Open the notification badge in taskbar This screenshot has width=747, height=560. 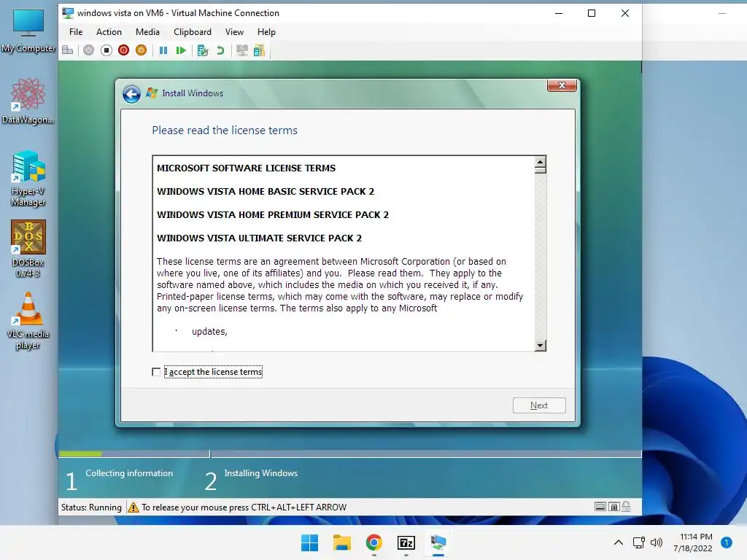(x=727, y=542)
